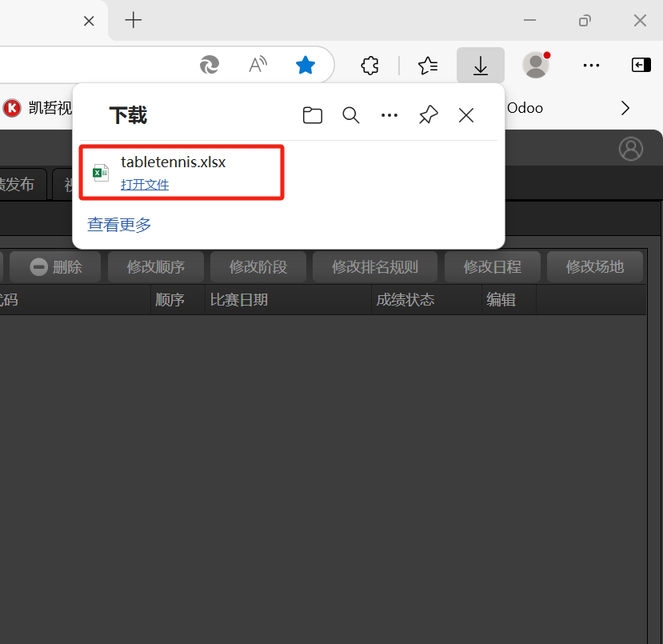Click the Excel icon beside tabletennis.xlsx
Screen dimensions: 663x644
point(100,172)
